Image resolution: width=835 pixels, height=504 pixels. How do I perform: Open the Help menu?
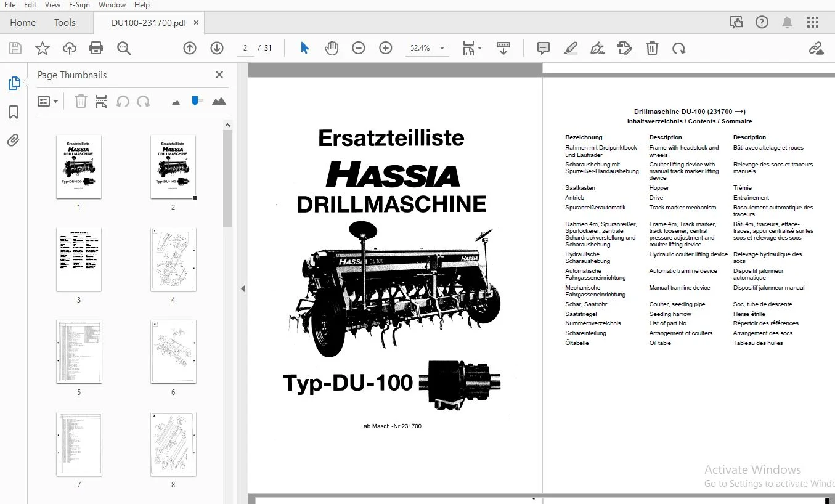[142, 5]
